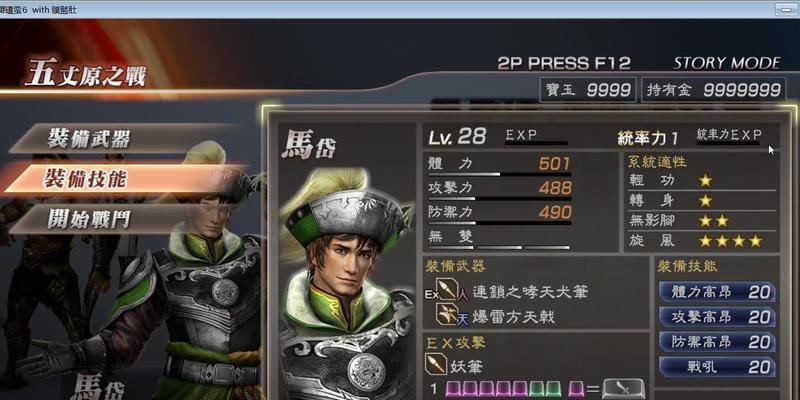Screen dimensions: 800x400
Task: Click the sword icon after combo buttons
Action: [x=623, y=389]
